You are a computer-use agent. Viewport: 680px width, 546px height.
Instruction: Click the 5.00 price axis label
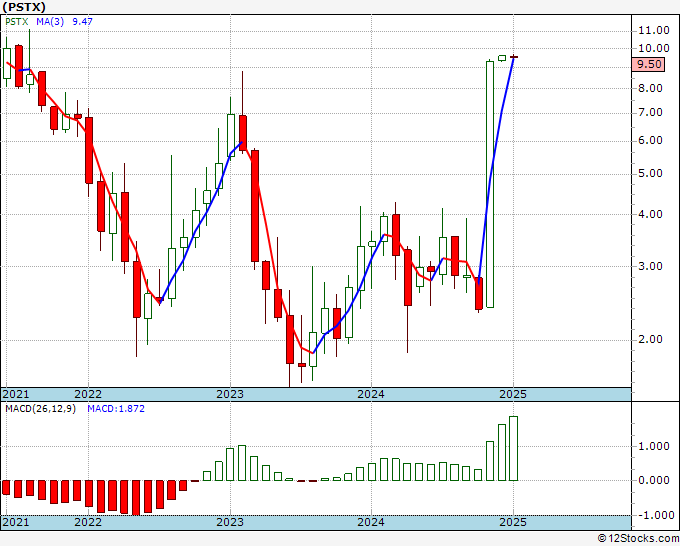[650, 173]
